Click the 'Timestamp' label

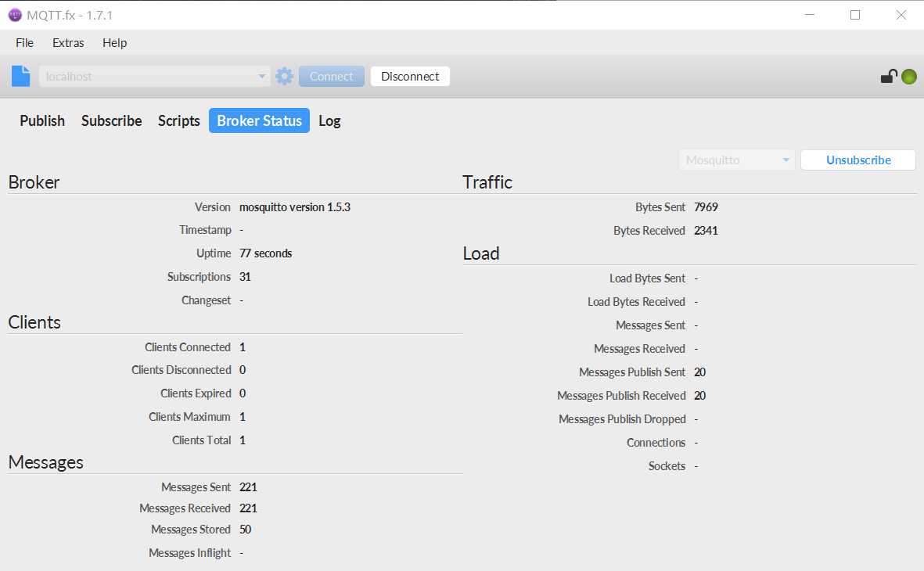pyautogui.click(x=205, y=231)
